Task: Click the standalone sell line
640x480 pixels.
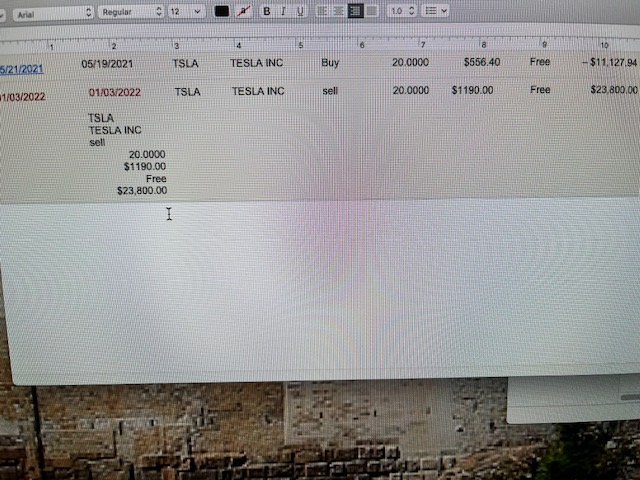Action: tap(97, 142)
